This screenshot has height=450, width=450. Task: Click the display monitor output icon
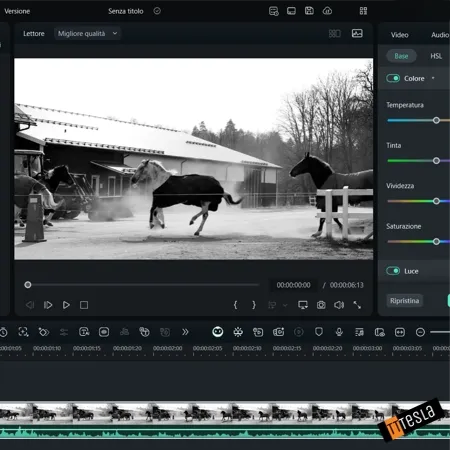pos(303,305)
